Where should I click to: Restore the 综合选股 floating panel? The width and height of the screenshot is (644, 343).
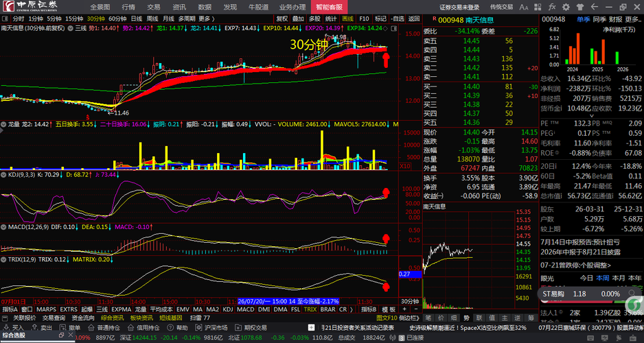pyautogui.click(x=62, y=335)
